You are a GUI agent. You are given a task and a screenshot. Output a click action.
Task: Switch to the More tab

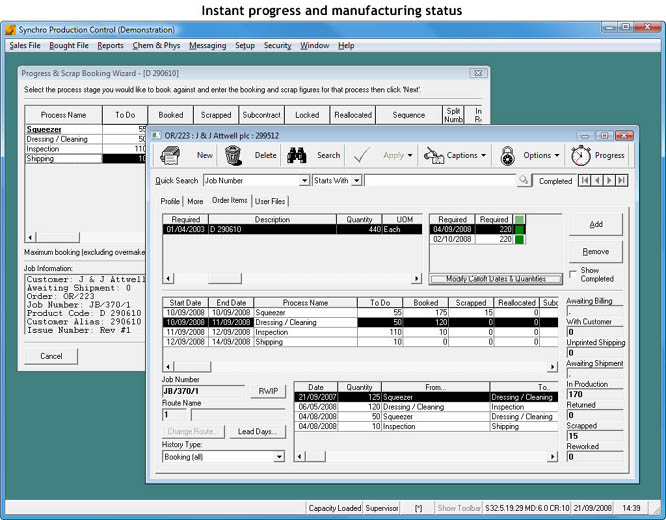(195, 201)
